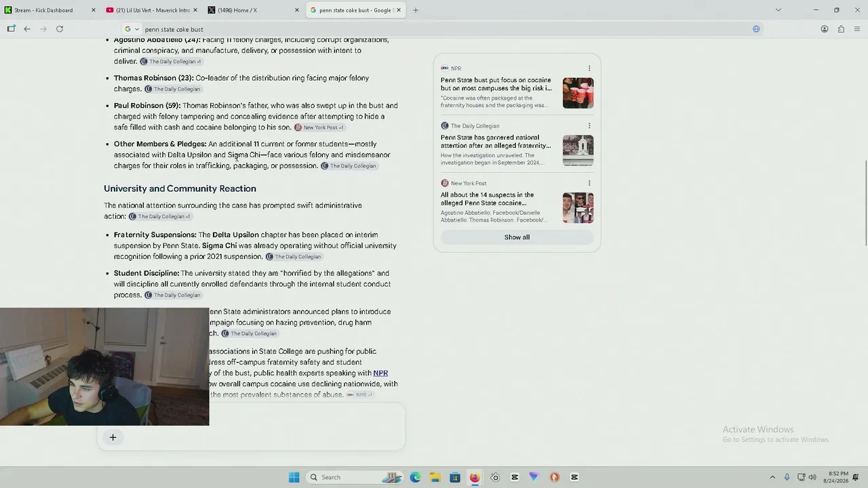
Task: Open the NPR article red cups thumbnail
Action: click(578, 93)
